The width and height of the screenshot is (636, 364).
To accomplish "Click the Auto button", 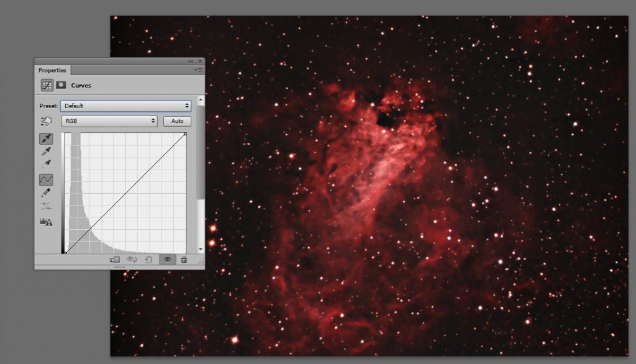I will point(177,121).
